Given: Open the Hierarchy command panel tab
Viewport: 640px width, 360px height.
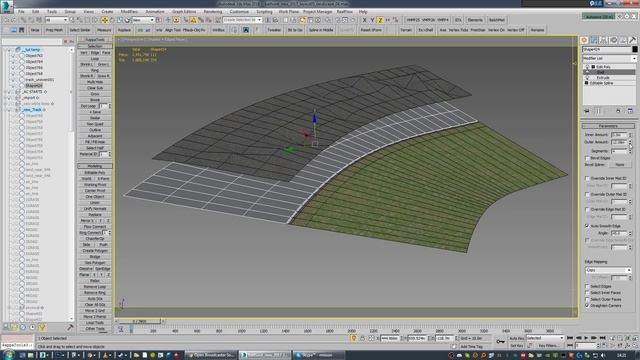Looking at the screenshot, I should (604, 40).
